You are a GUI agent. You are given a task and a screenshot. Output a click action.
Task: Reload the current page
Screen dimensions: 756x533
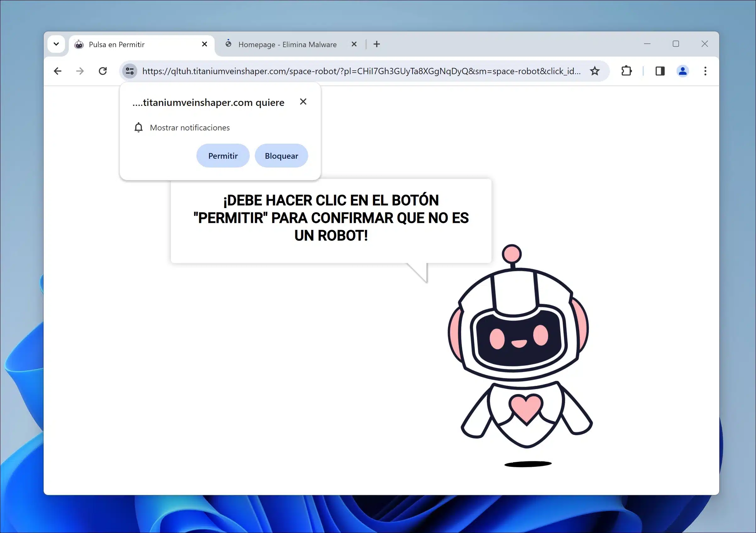click(103, 71)
